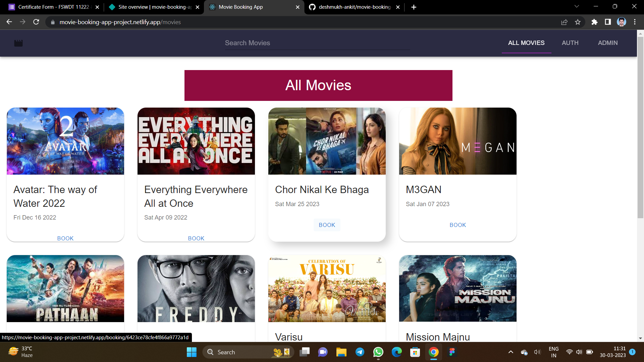Click BOOK under M3GAN
The height and width of the screenshot is (362, 644).
(x=458, y=225)
